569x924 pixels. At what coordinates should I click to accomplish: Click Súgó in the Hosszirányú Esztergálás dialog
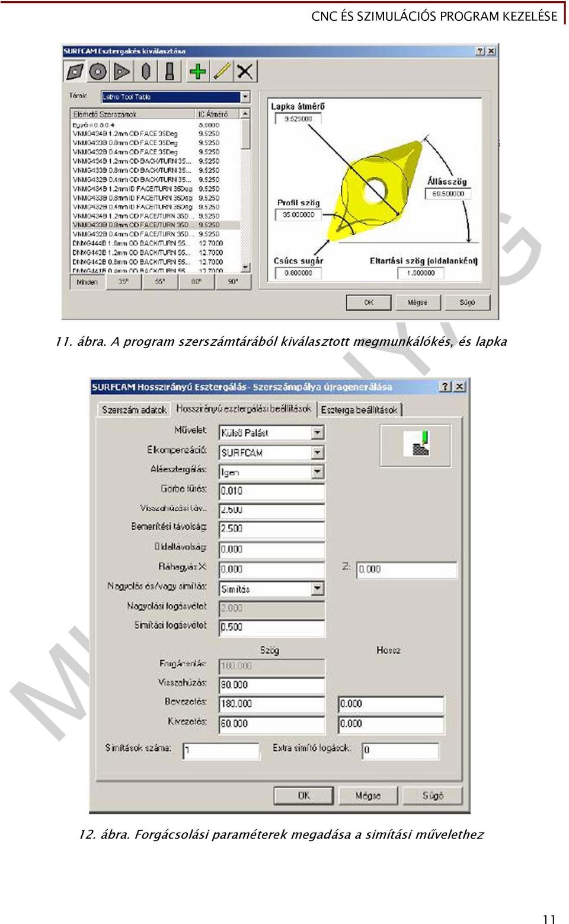(x=433, y=796)
